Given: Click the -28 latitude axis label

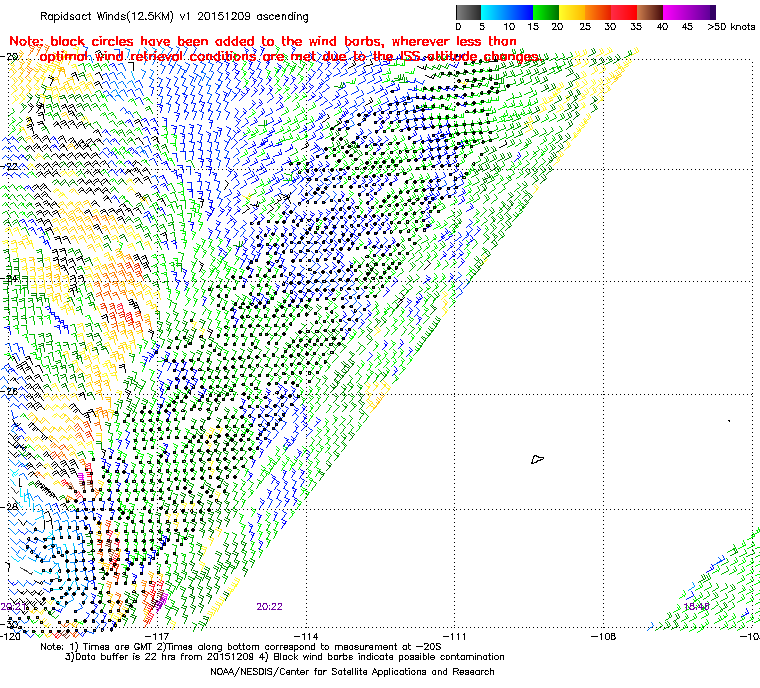Looking at the screenshot, I should point(10,507).
